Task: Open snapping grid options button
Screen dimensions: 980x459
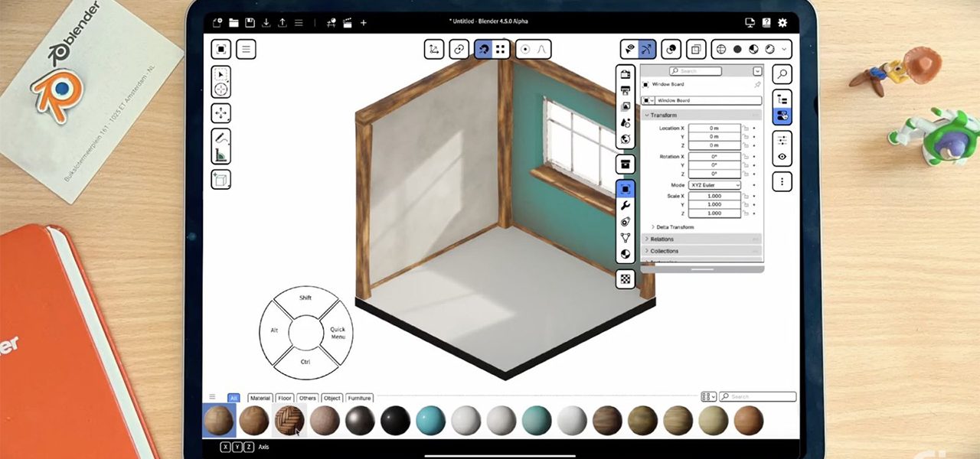Action: tap(501, 49)
